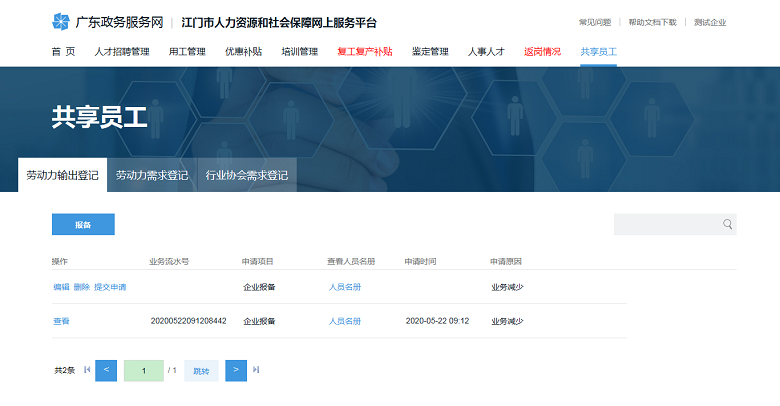This screenshot has height=406, width=780.
Task: Open 返岗情况 menu item
Action: [542, 52]
